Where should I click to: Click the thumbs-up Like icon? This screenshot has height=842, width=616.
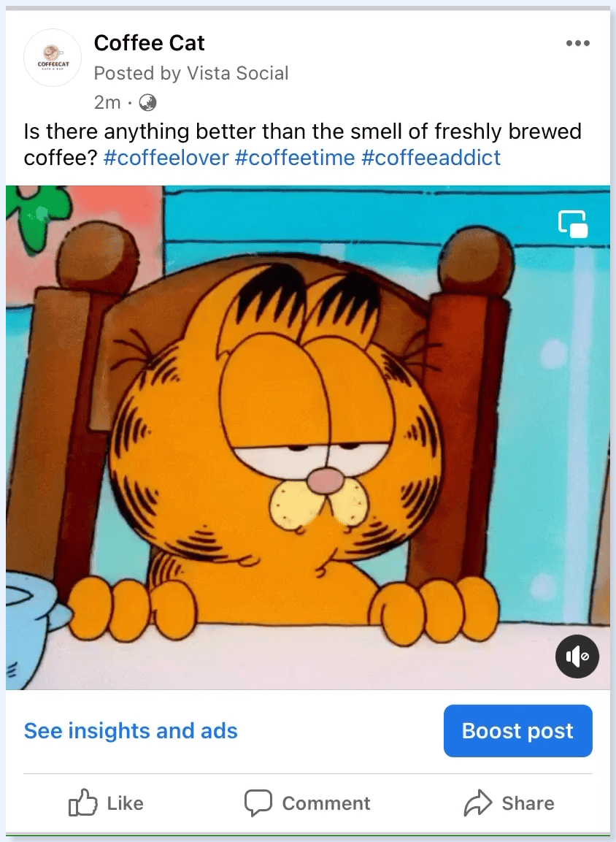pos(83,803)
